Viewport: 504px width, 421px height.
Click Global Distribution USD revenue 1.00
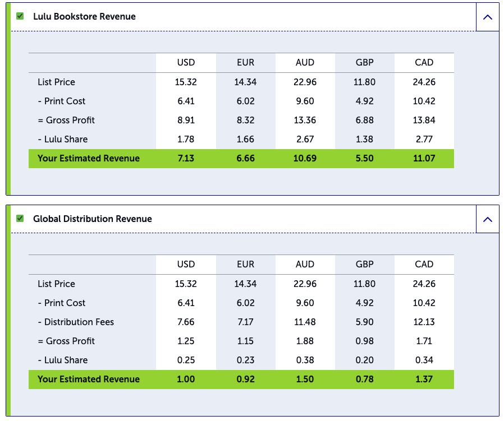[186, 380]
